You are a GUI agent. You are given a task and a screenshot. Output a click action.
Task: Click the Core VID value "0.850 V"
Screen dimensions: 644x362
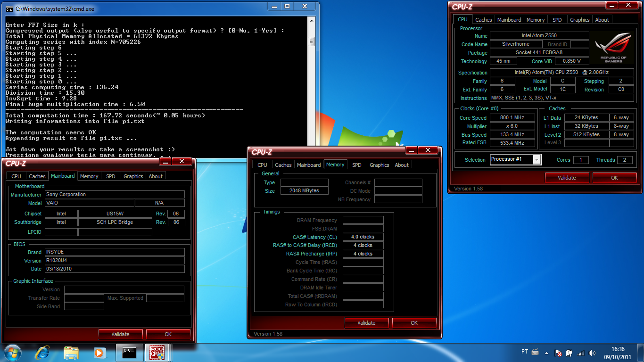(572, 61)
